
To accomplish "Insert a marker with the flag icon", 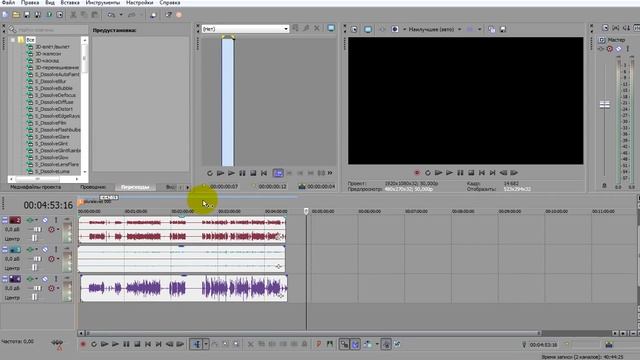I will 318,344.
